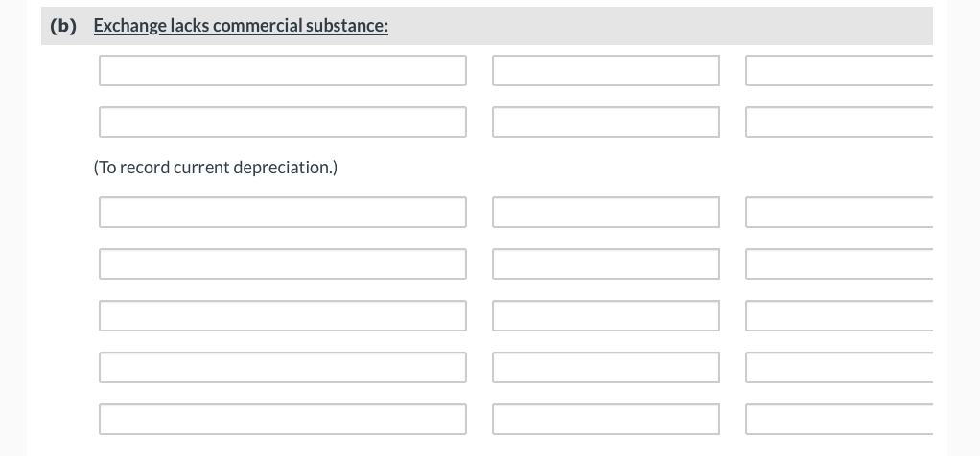Click second debit field of exchange entry
This screenshot has width=980, height=456.
pyautogui.click(x=605, y=263)
